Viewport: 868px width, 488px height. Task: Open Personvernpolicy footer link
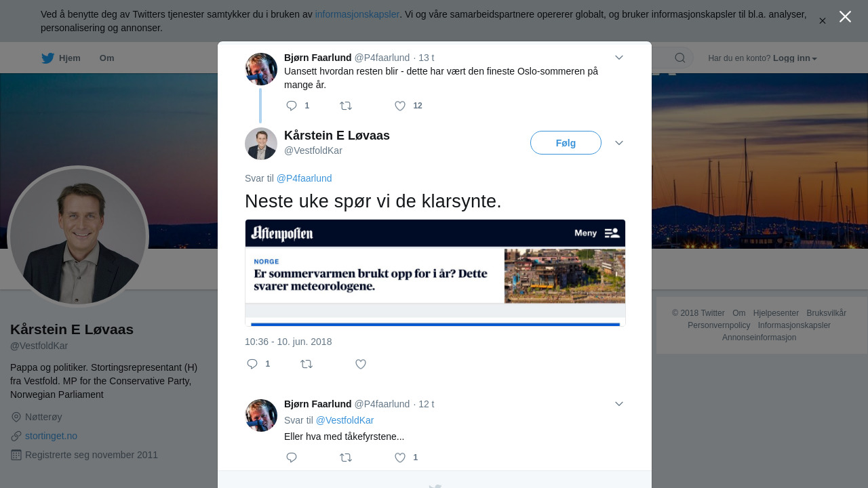click(719, 325)
